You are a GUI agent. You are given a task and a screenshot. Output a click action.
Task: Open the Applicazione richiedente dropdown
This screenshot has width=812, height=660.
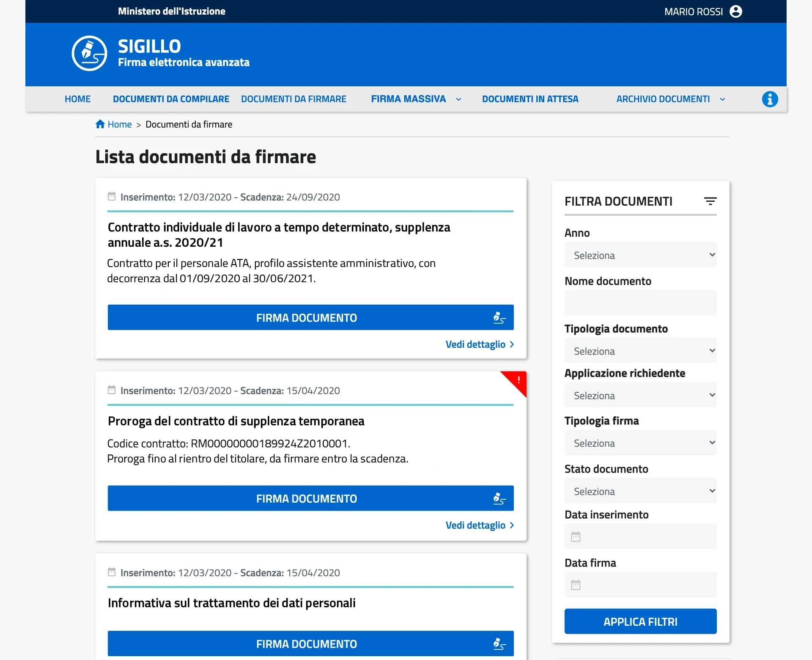coord(640,395)
